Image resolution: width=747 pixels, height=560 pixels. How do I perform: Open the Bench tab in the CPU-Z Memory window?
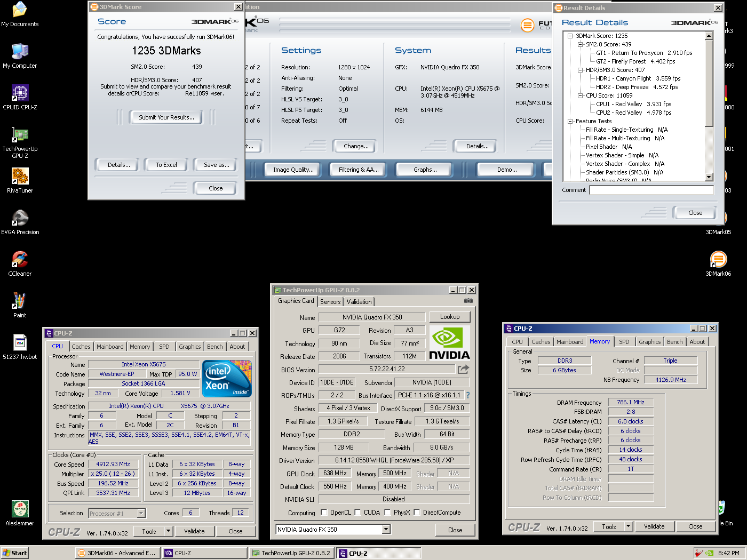point(674,342)
